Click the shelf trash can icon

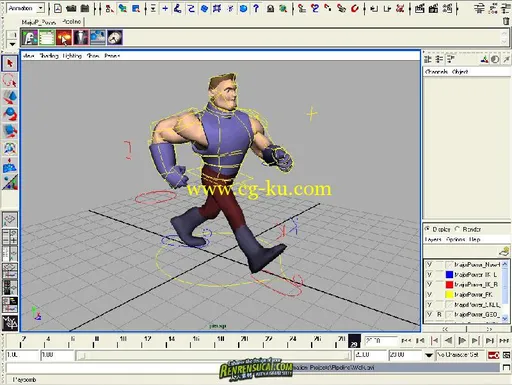pyautogui.click(x=506, y=21)
